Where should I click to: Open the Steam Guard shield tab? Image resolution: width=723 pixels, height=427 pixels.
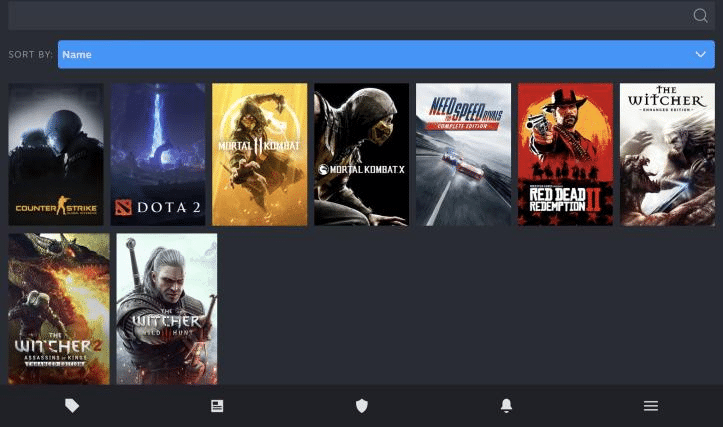[x=362, y=406]
